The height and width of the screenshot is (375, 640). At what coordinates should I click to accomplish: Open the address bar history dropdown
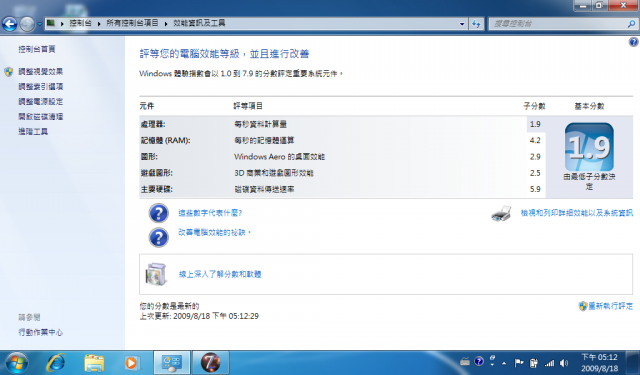point(462,24)
